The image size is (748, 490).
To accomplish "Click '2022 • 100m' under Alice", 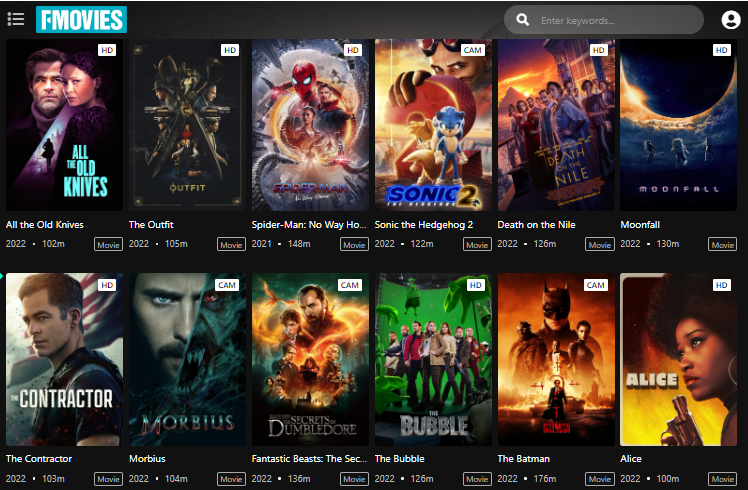I will 650,479.
